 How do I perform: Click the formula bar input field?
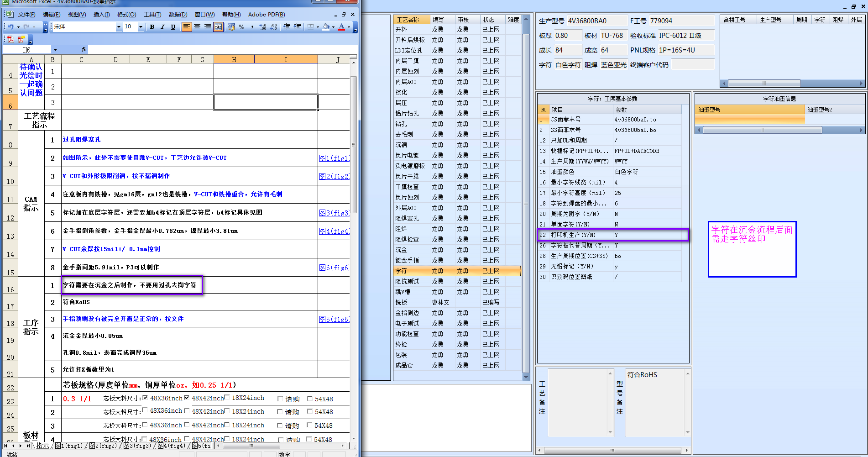[222, 50]
